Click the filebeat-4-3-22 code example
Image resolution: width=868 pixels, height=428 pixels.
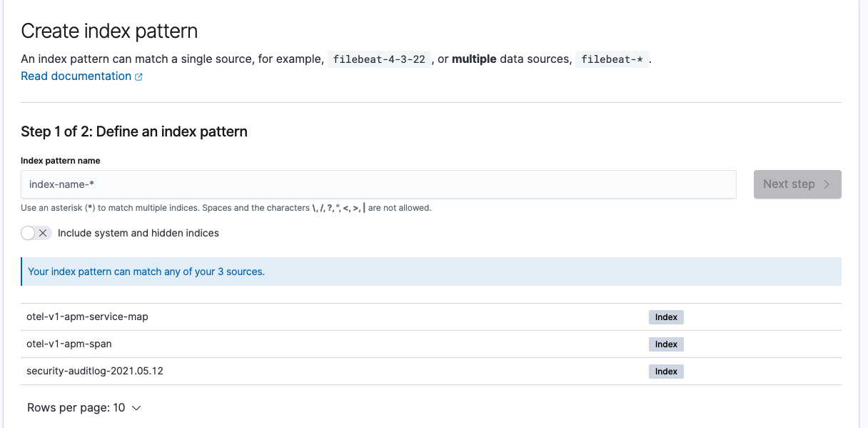[x=377, y=59]
